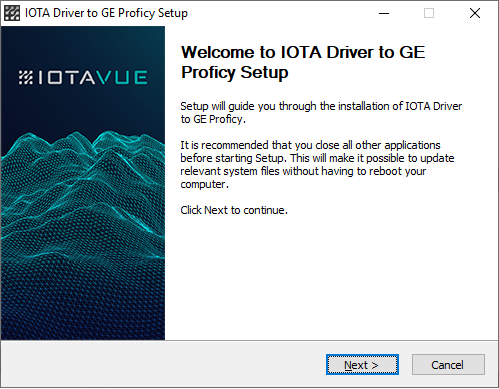Screen dimensions: 499x389
Task: Click the 'Welcome to IOTA Driver' heading
Action: pyautogui.click(x=303, y=62)
